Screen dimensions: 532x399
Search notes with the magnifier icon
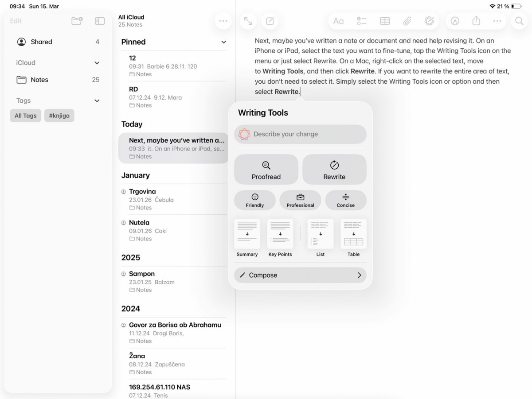click(519, 21)
